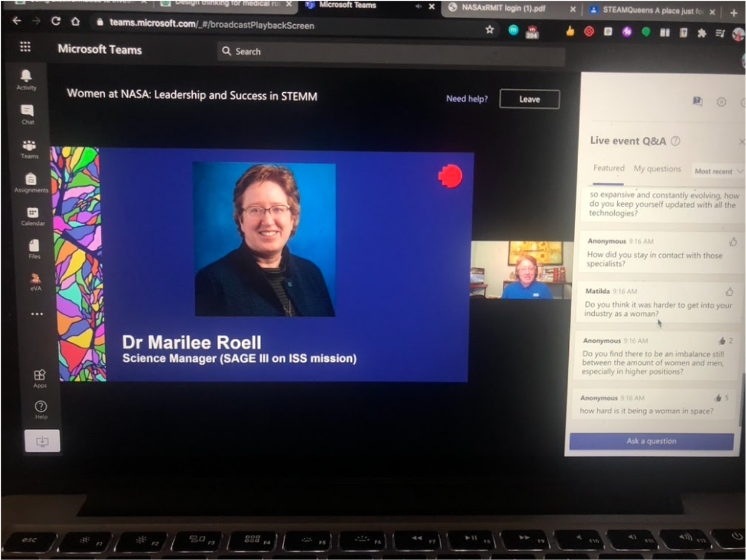The height and width of the screenshot is (560, 746).
Task: Open live event settings gear
Action: pos(721,102)
